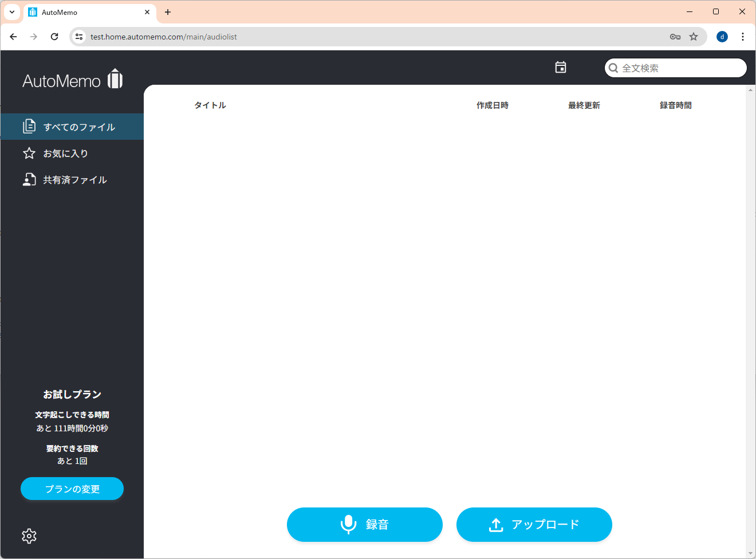
Task: Open the calendar icon in the top bar
Action: 561,68
